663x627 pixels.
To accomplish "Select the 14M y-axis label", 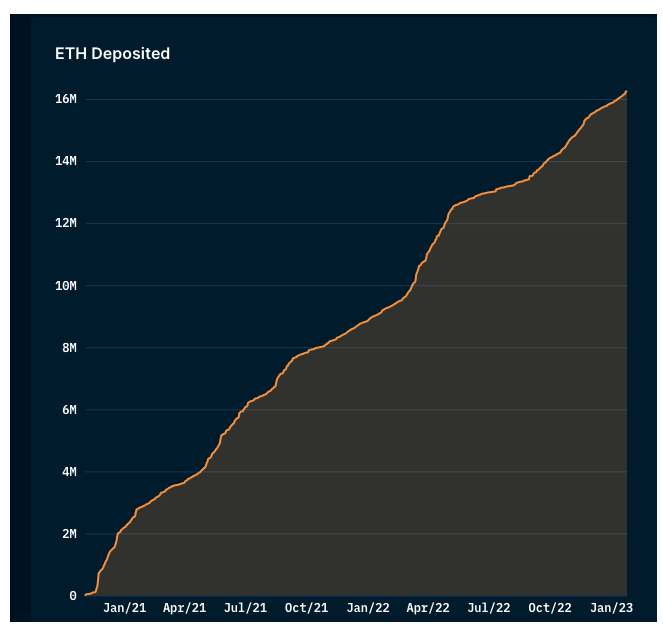I will 66,161.
